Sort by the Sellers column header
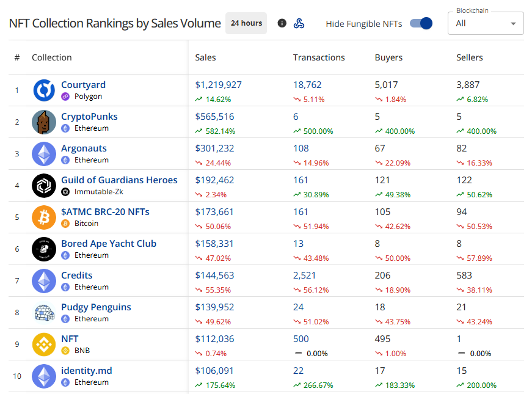The height and width of the screenshot is (394, 532). (469, 57)
